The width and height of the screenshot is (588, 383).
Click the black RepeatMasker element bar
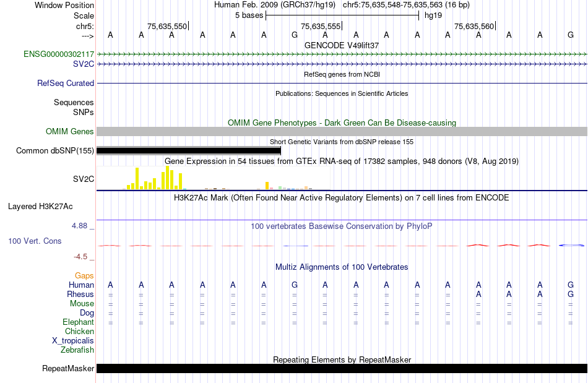click(342, 368)
